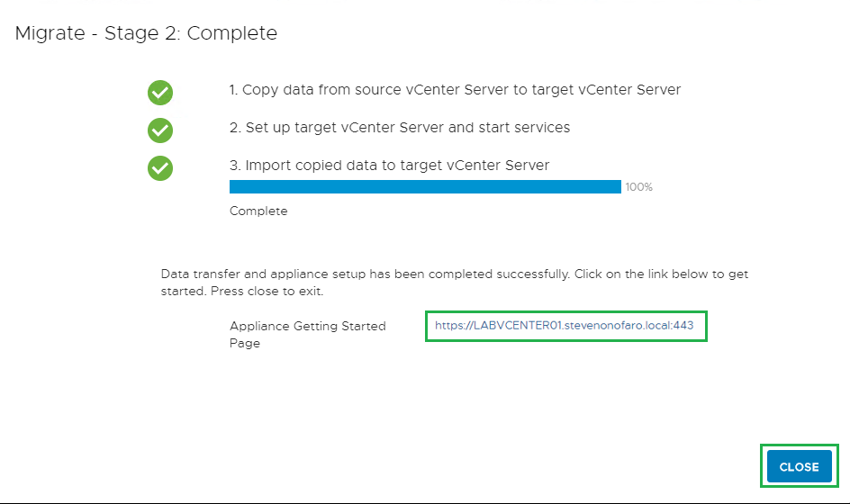Click 'Stage 2: Complete' in the heading

[x=191, y=34]
